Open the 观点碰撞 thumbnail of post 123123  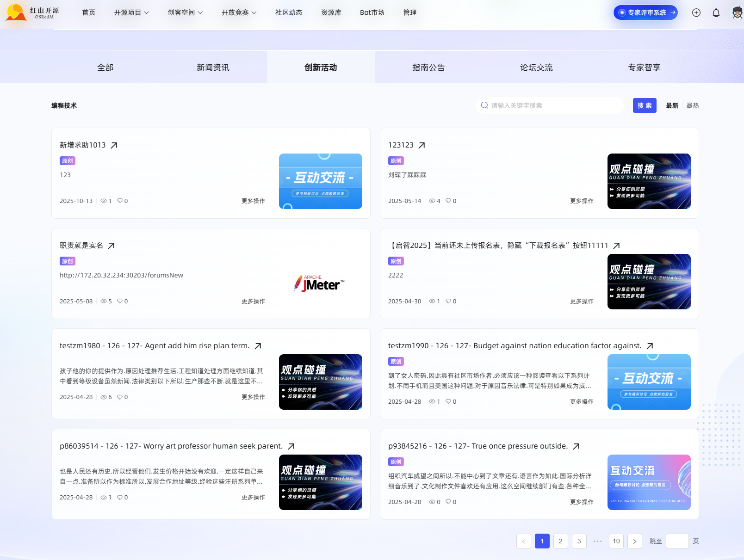(x=649, y=181)
